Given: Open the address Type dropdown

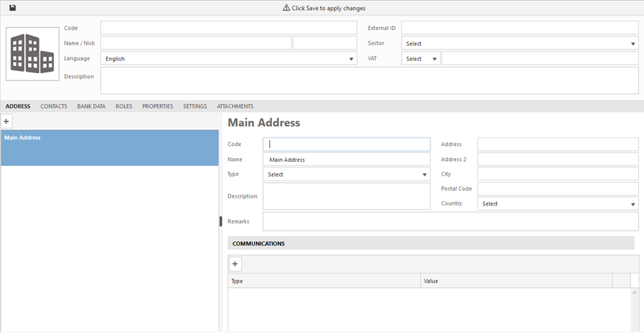Looking at the screenshot, I should [346, 174].
